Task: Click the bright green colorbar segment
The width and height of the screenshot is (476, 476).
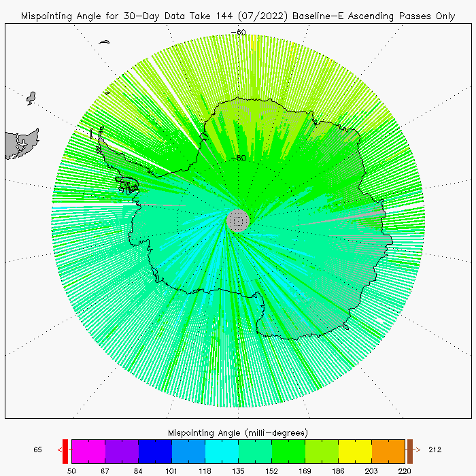Action: 288,451
